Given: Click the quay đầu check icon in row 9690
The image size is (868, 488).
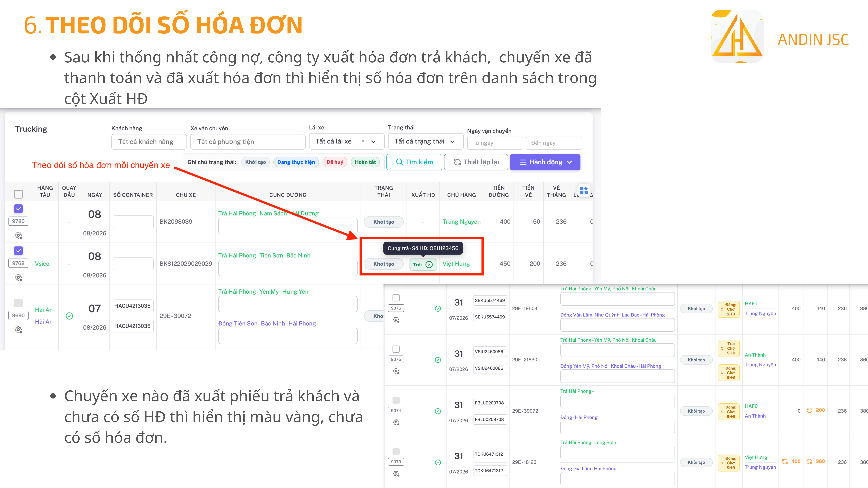Looking at the screenshot, I should [69, 316].
